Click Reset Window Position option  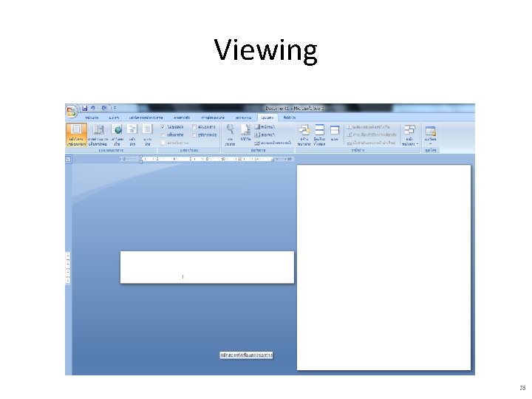click(371, 143)
